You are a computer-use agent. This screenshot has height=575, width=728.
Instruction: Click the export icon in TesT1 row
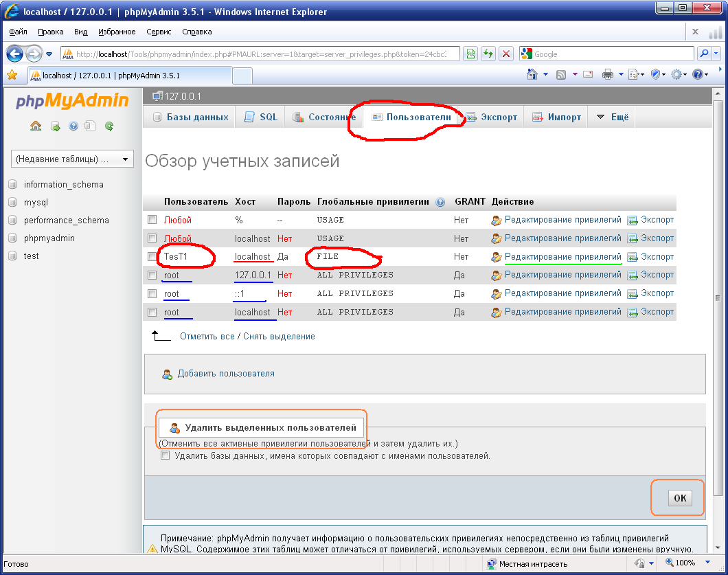coord(633,257)
